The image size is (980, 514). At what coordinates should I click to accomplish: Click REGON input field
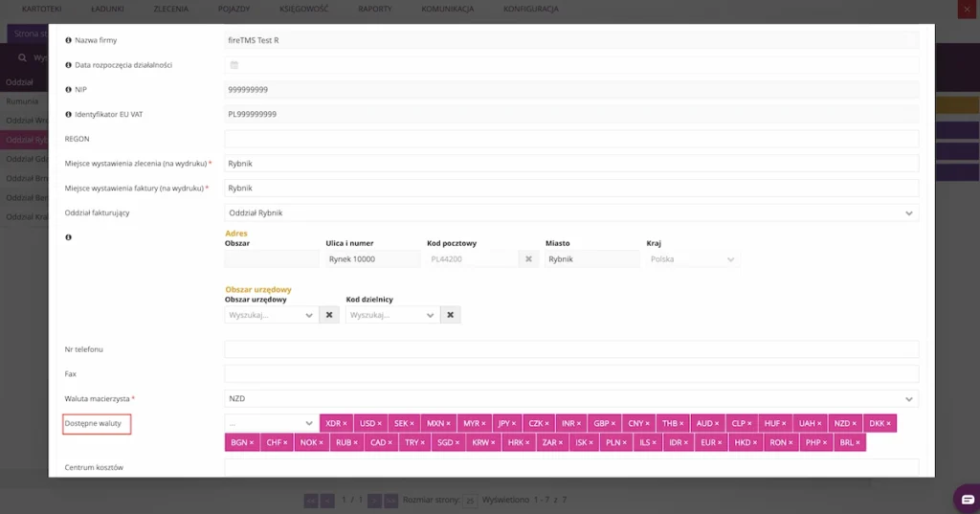(571, 139)
